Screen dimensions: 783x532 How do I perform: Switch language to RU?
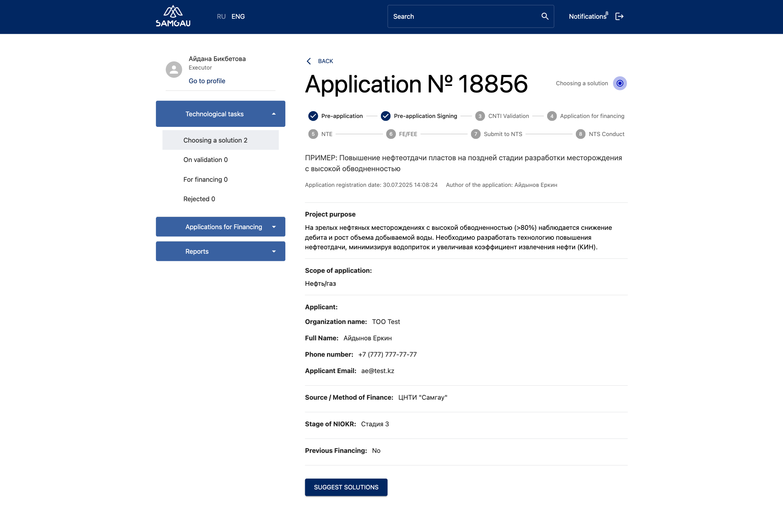click(x=221, y=16)
